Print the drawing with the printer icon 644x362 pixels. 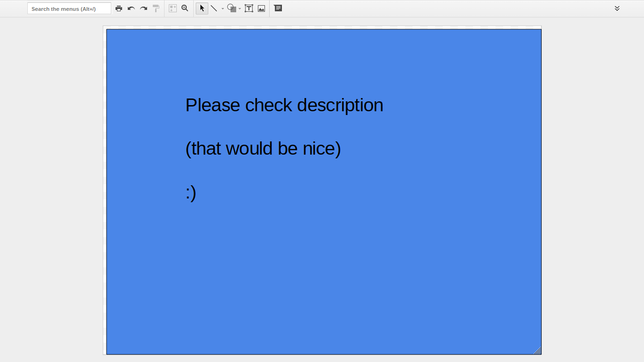[119, 8]
